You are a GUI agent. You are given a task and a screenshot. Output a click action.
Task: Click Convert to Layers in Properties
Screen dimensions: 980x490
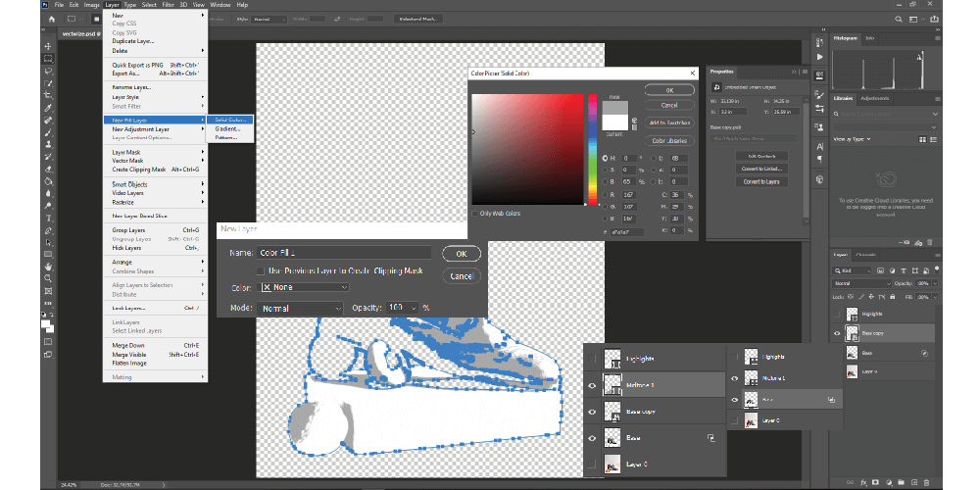point(761,182)
